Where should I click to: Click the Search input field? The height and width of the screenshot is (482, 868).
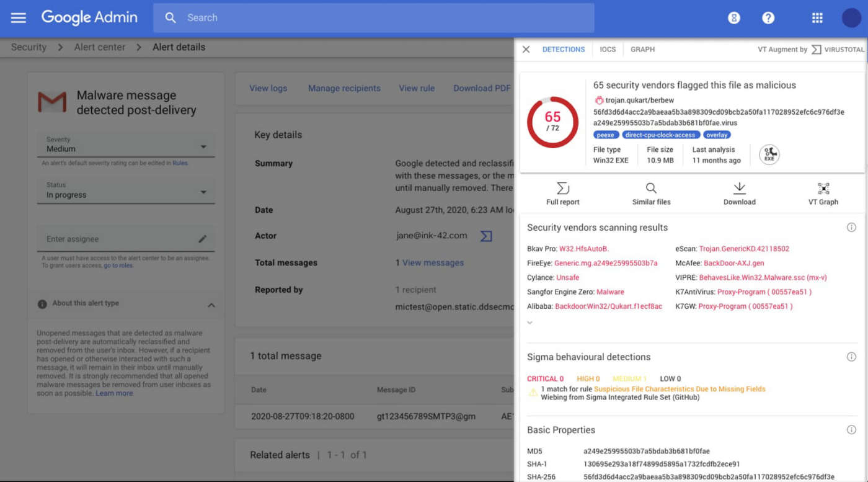coord(372,18)
